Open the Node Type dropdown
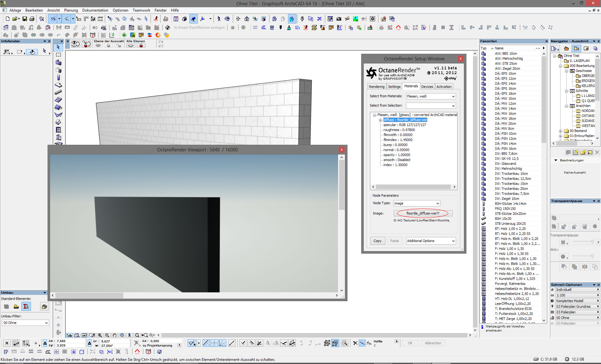Image resolution: width=601 pixels, height=364 pixels. tap(417, 203)
